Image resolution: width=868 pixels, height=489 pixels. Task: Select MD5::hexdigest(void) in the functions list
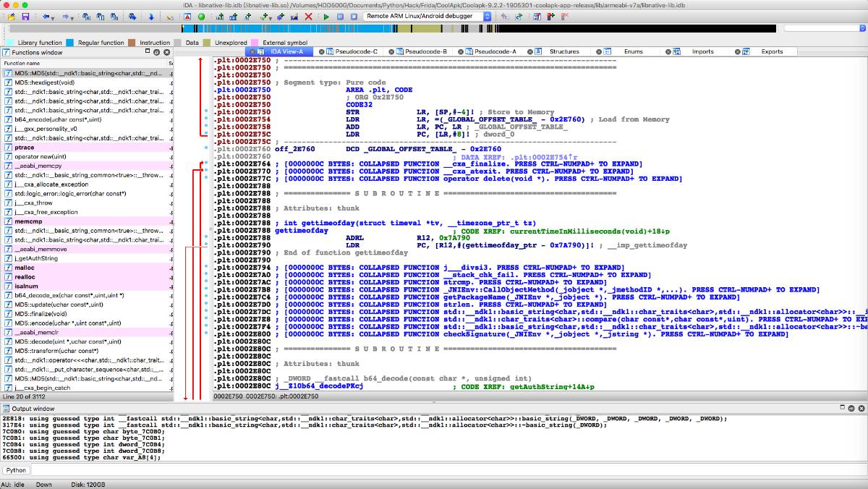click(x=87, y=82)
